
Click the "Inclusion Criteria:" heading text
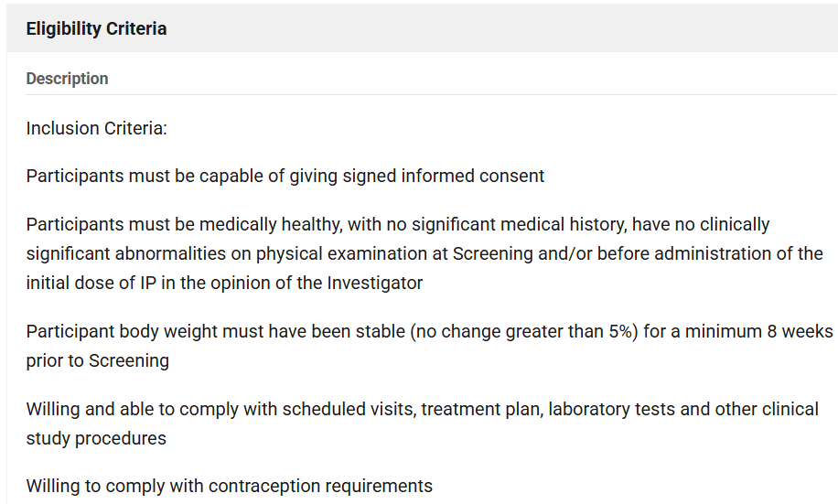pos(96,128)
